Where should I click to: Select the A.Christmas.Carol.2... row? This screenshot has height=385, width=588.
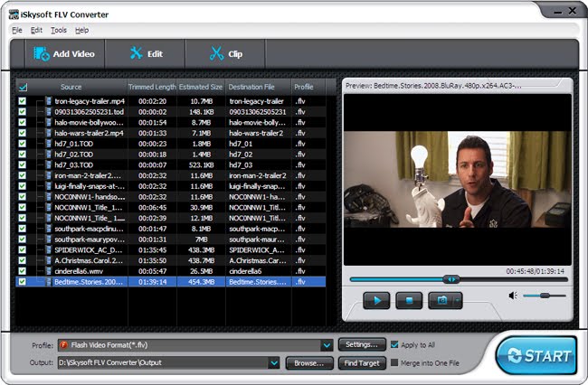pyautogui.click(x=171, y=260)
